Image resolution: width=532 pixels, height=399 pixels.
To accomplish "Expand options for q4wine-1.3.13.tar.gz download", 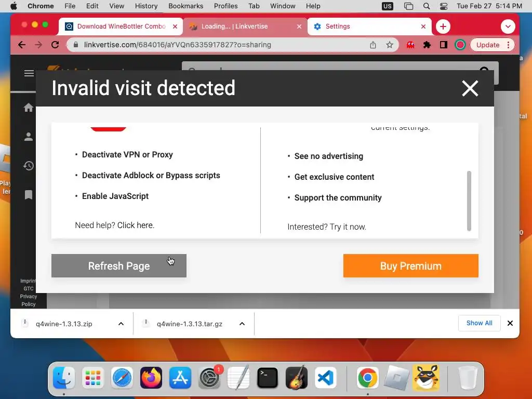I will (x=242, y=324).
